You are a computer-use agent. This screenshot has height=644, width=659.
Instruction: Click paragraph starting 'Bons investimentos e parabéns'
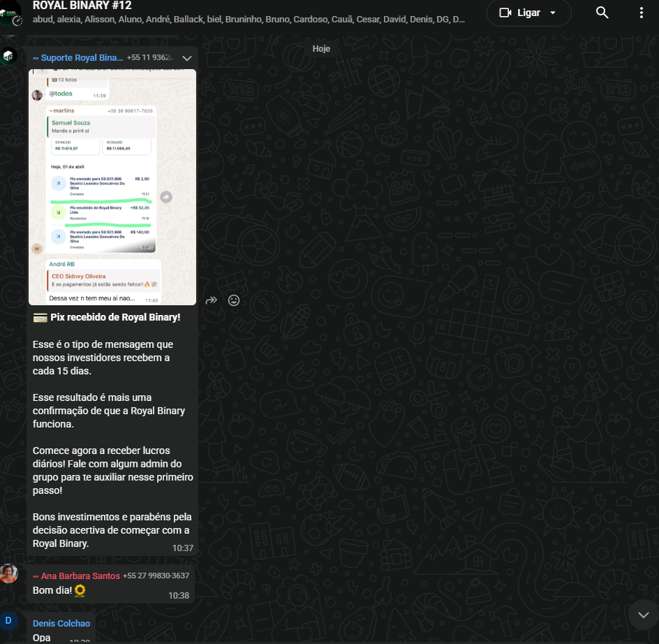[112, 530]
